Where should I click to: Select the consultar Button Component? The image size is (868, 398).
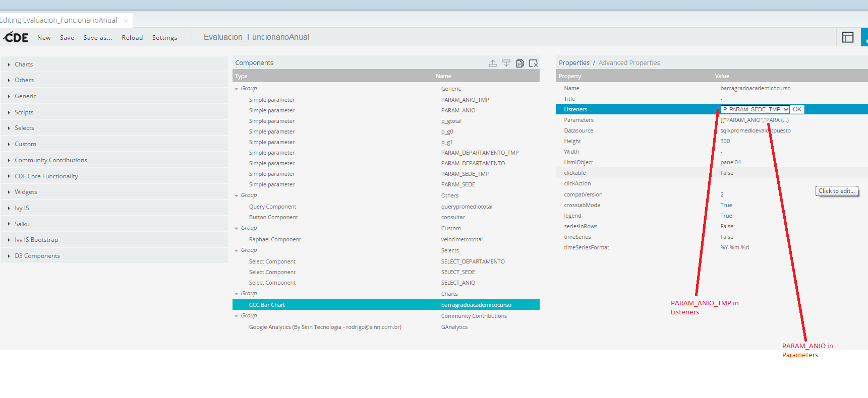(386, 217)
